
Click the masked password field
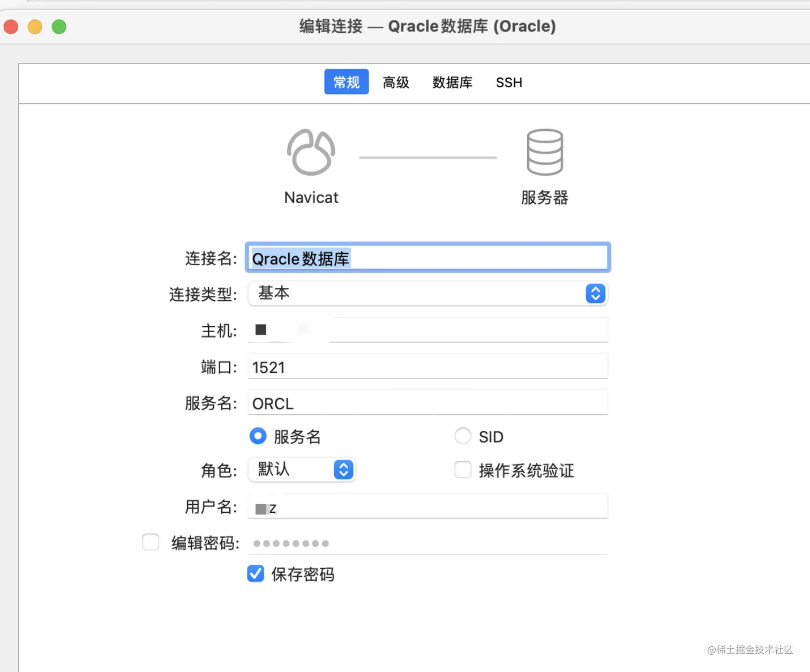[428, 543]
